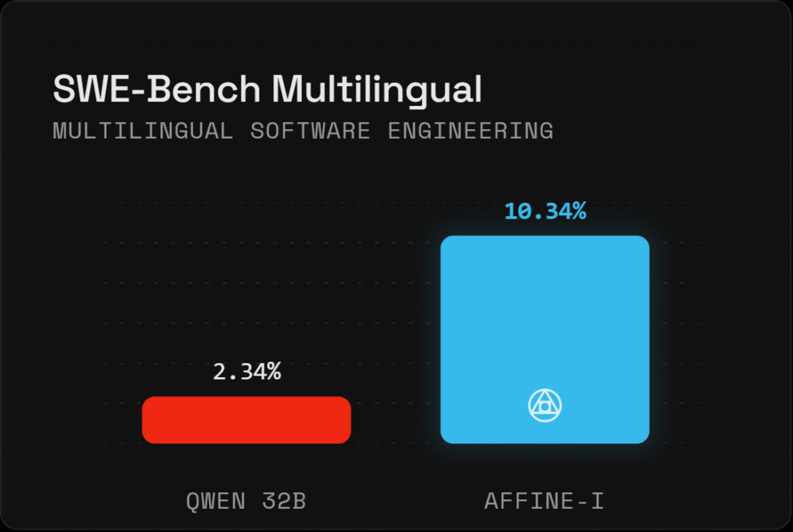
Task: Click the word SOFTWARE in the subtitle
Action: click(x=310, y=131)
